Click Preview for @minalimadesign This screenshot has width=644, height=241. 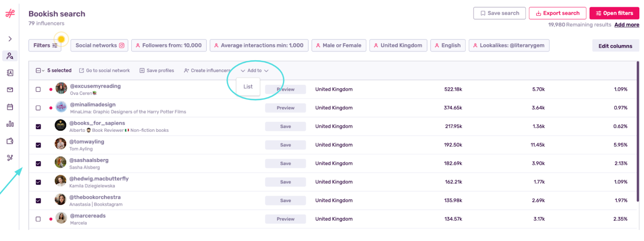pos(285,108)
